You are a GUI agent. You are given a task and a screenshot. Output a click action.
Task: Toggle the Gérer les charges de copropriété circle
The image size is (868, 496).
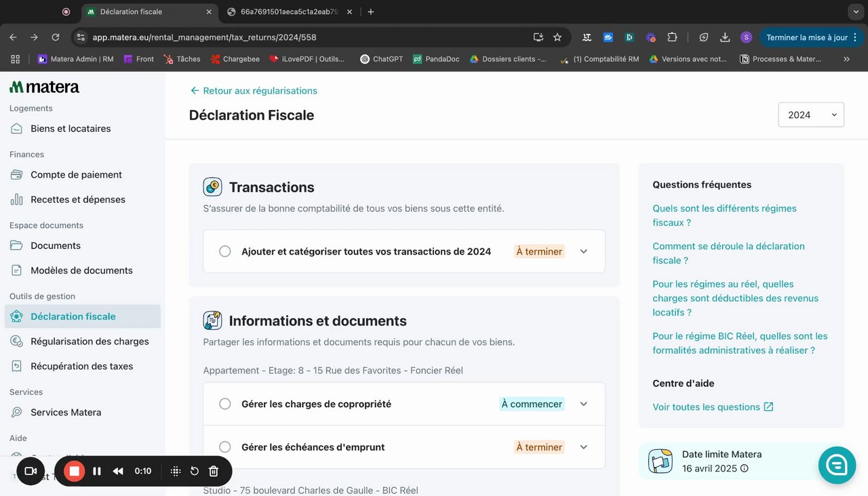[x=225, y=404]
